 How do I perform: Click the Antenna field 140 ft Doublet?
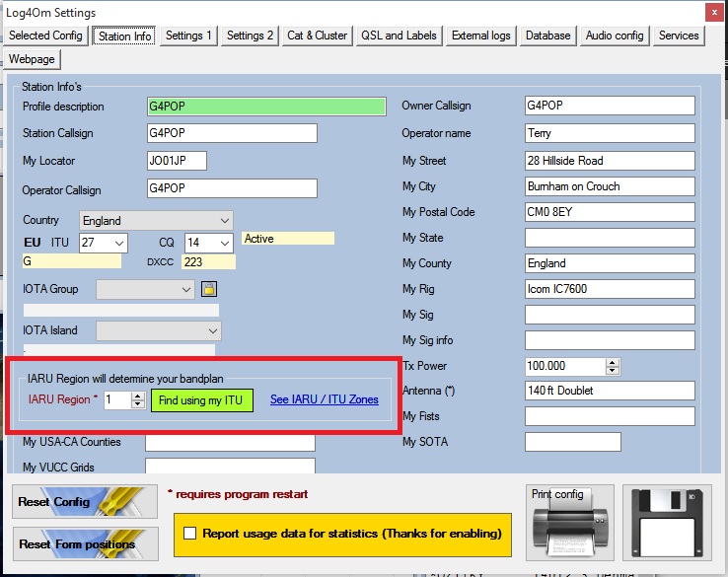pos(610,391)
